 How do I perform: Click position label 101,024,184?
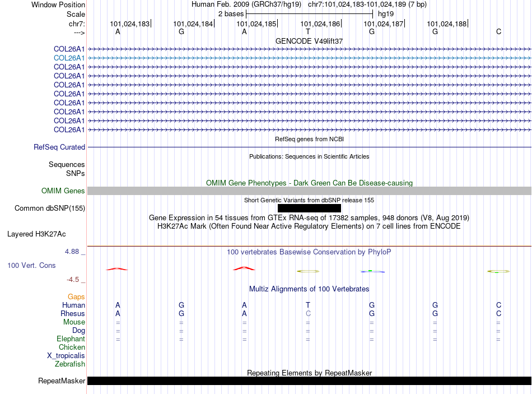(x=193, y=24)
